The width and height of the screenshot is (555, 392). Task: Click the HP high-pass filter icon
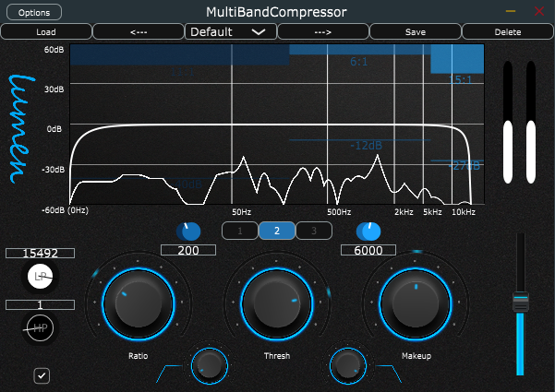40,327
